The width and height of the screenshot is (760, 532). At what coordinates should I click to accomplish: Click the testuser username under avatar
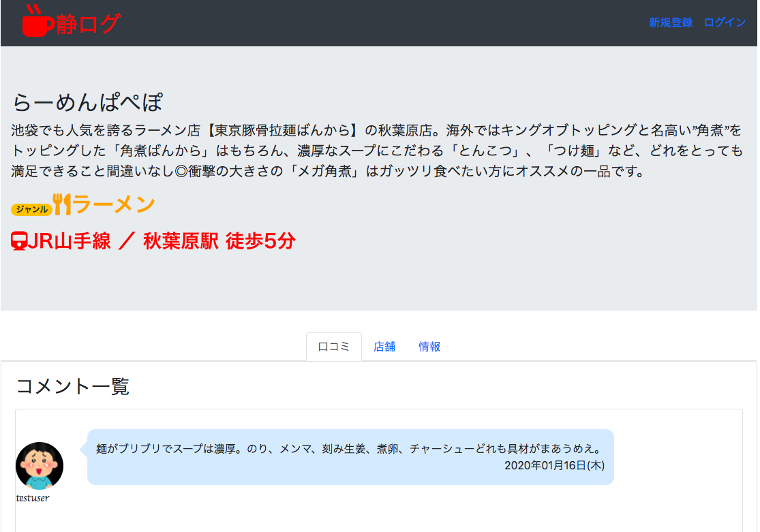[33, 497]
